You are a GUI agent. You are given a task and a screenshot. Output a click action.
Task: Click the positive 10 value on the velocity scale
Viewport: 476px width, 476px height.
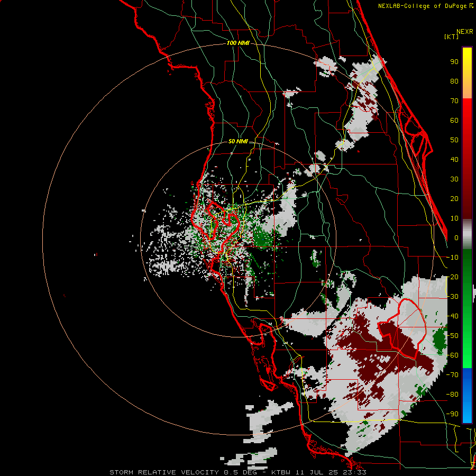tap(454, 218)
